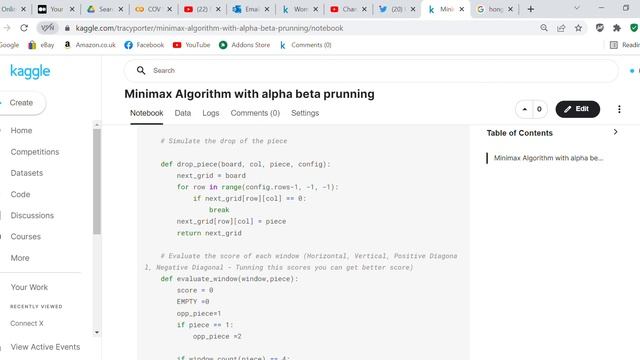The image size is (640, 360).
Task: Click the sidebar scroll-up arrow
Action: 97,124
